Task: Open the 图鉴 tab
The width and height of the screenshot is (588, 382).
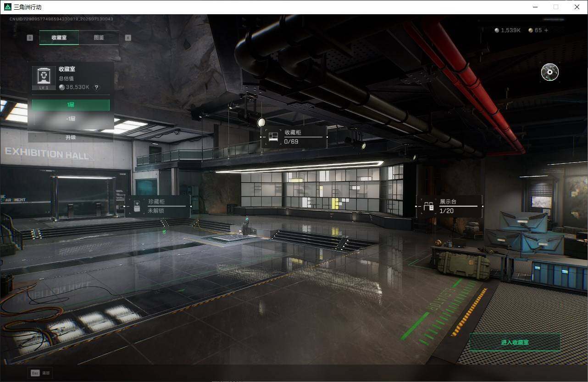Action: click(x=99, y=38)
